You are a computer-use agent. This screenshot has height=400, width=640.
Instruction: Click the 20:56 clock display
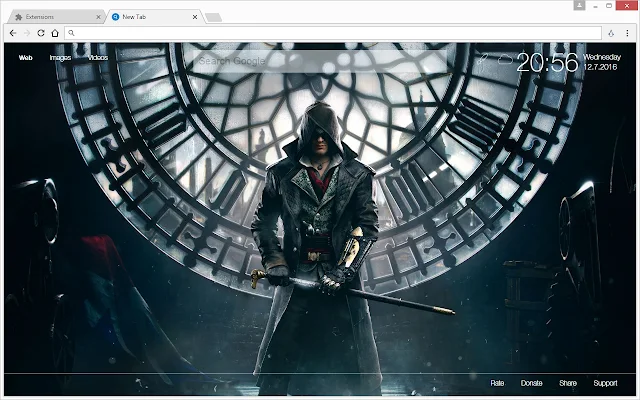547,62
